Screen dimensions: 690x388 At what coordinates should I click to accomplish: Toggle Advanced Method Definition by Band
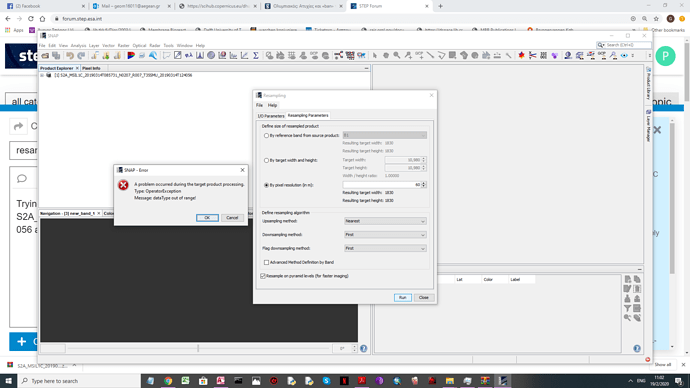(x=266, y=262)
